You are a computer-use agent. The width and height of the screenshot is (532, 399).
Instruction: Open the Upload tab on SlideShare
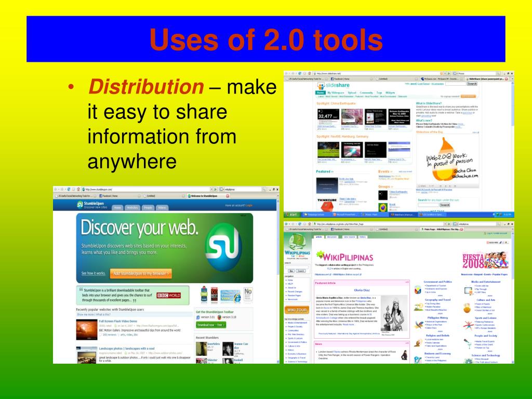pos(352,92)
